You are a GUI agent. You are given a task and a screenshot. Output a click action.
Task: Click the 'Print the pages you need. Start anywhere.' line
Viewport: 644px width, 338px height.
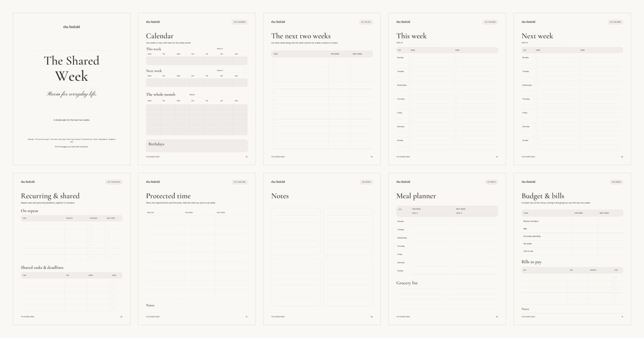point(72,147)
